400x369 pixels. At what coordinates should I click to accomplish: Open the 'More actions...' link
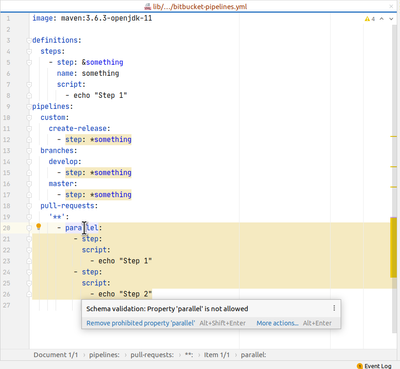(x=277, y=323)
